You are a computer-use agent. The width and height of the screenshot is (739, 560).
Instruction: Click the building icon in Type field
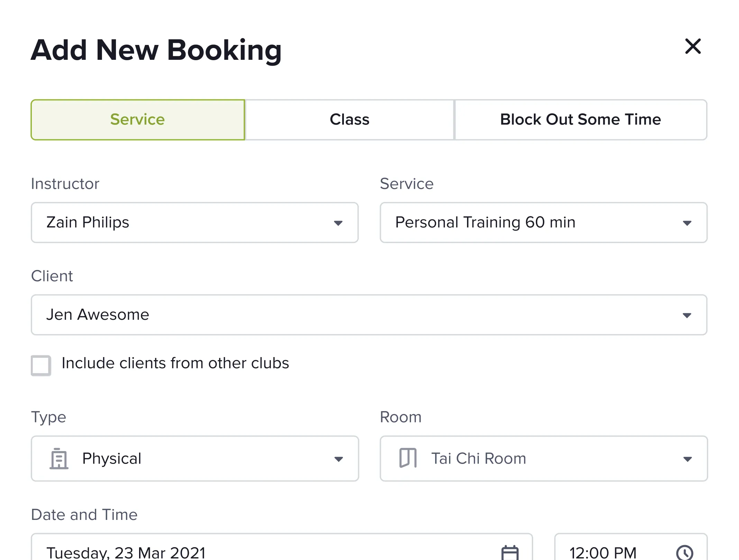(x=59, y=458)
